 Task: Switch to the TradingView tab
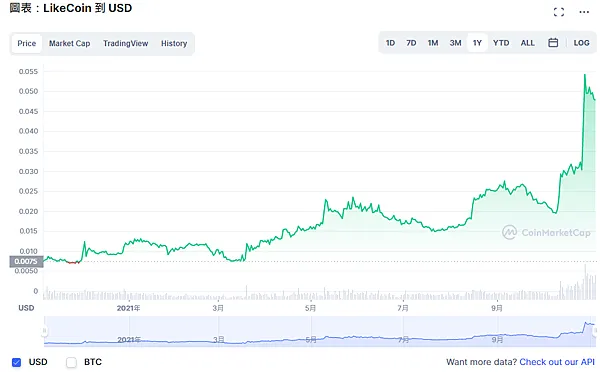click(x=126, y=43)
